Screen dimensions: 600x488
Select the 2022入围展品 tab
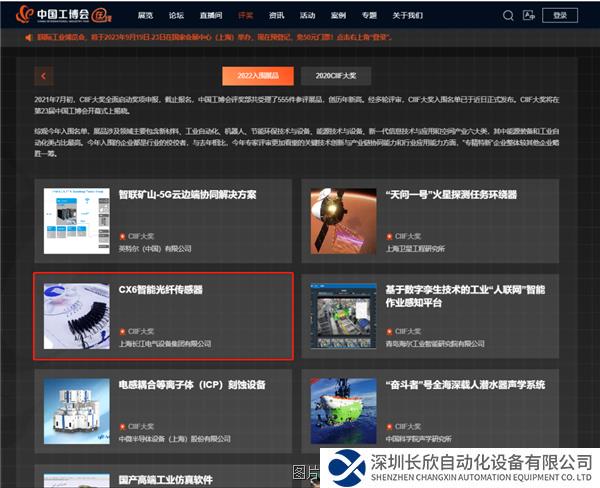pyautogui.click(x=250, y=76)
